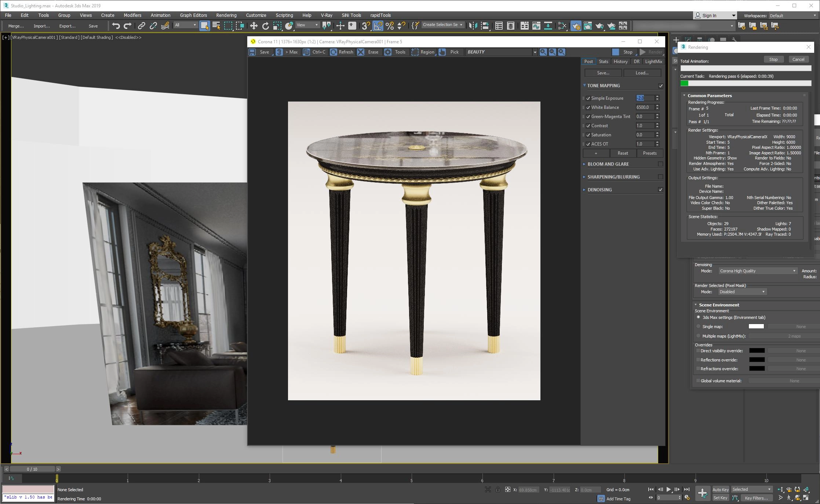
Task: Enable Bloom and Glare checkbox
Action: click(x=661, y=164)
